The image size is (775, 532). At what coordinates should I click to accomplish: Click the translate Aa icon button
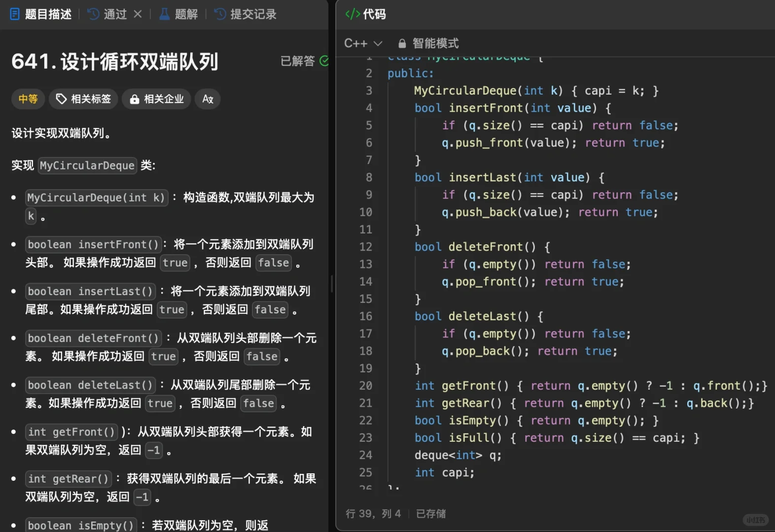click(208, 99)
